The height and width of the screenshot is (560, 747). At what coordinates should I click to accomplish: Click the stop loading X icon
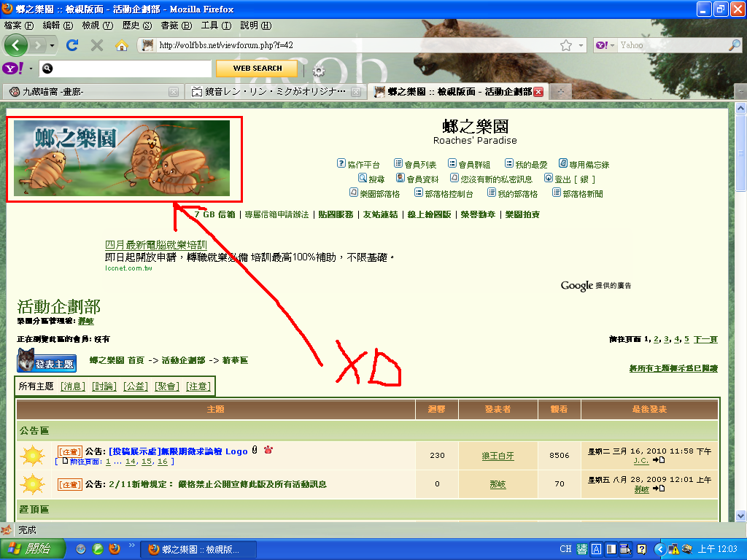[97, 45]
